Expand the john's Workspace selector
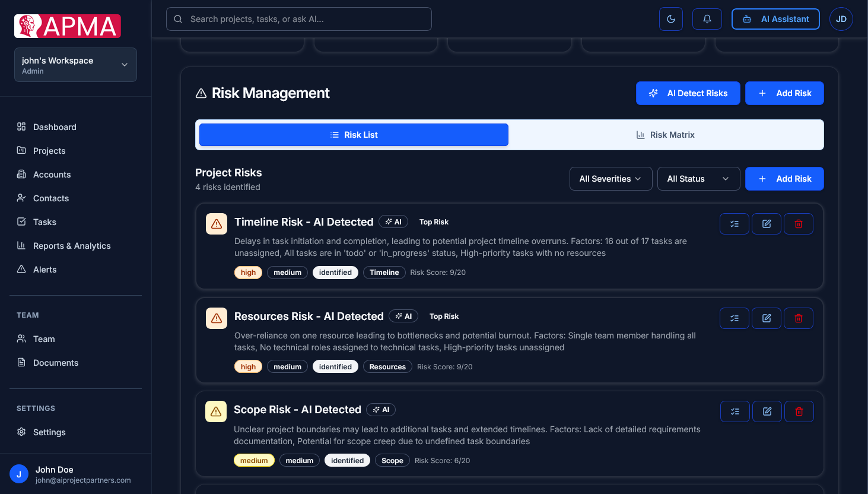Image resolution: width=868 pixels, height=494 pixels. tap(75, 65)
